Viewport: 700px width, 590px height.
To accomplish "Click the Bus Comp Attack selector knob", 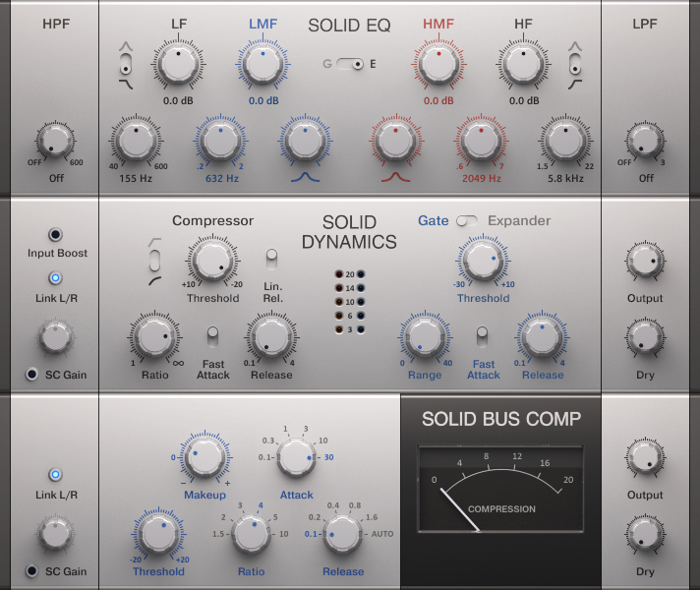I will (296, 458).
